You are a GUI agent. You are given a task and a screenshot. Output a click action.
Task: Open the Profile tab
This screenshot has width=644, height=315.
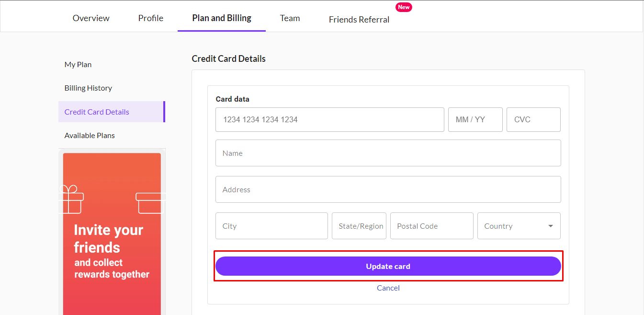tap(150, 18)
